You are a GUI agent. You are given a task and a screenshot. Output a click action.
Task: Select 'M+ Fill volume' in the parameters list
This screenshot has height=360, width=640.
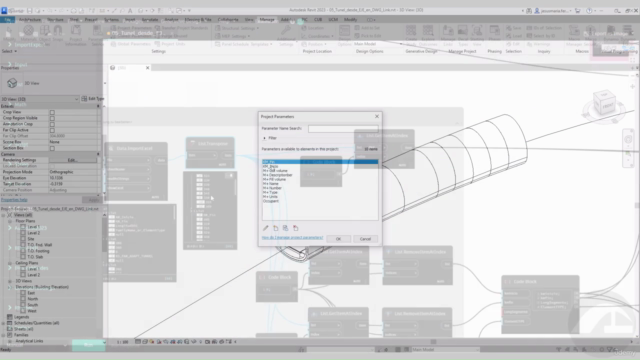(274, 179)
